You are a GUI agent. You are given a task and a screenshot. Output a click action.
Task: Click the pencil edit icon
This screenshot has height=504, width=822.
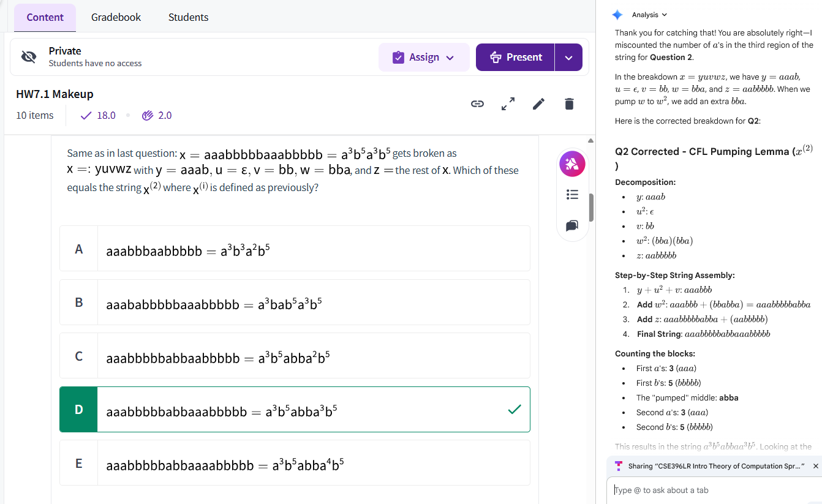[538, 104]
